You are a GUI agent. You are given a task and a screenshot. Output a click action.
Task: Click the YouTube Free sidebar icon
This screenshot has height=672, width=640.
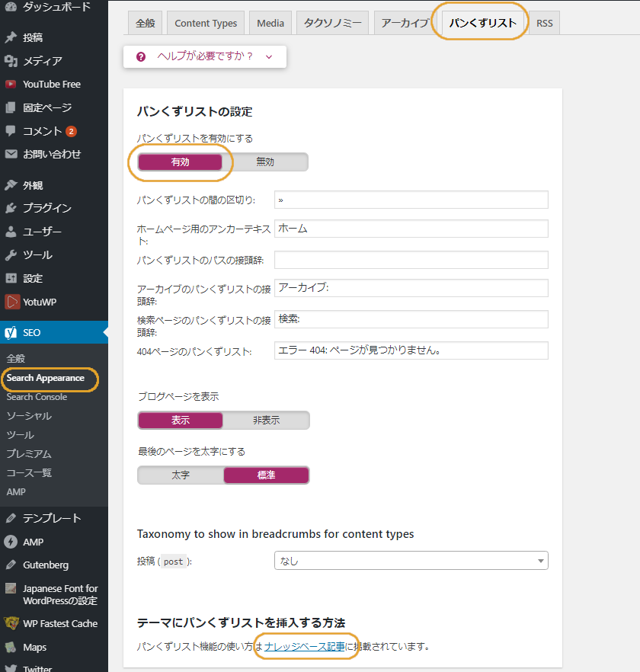click(11, 85)
